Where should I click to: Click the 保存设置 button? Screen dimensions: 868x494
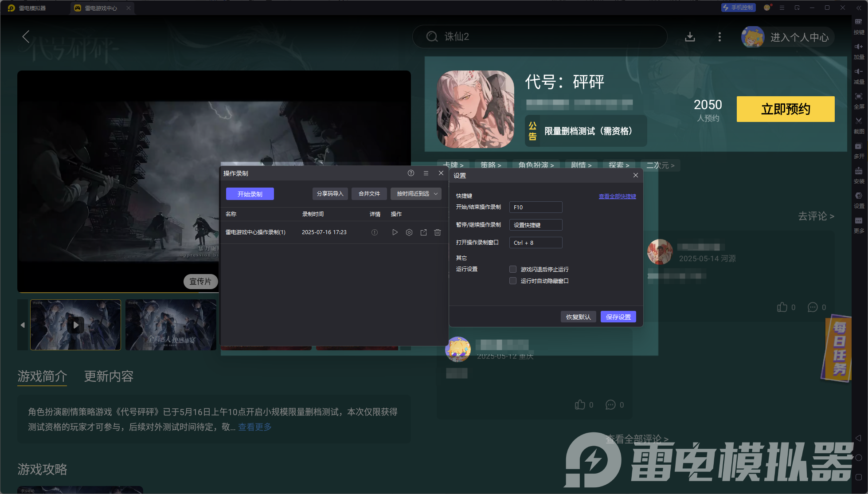618,317
